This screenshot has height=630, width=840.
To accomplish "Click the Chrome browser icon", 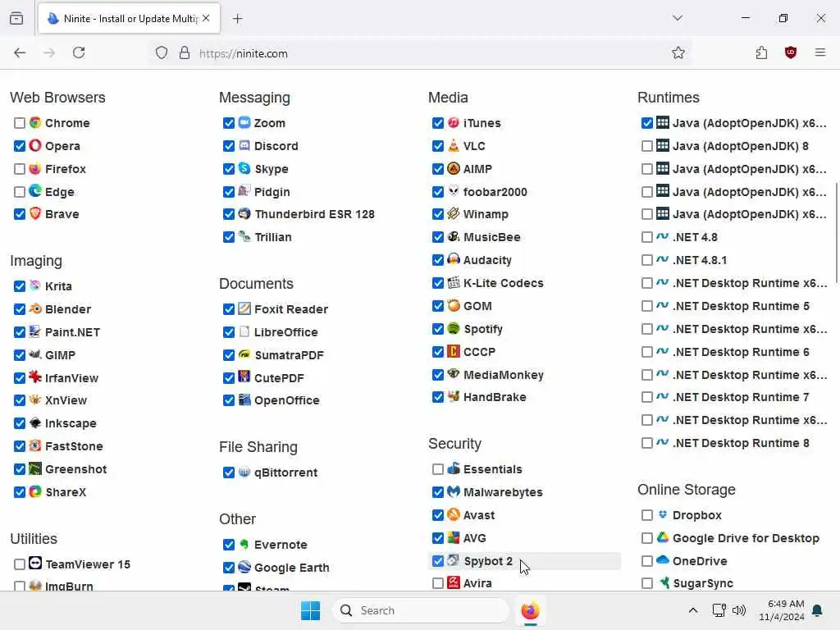I will pyautogui.click(x=35, y=123).
